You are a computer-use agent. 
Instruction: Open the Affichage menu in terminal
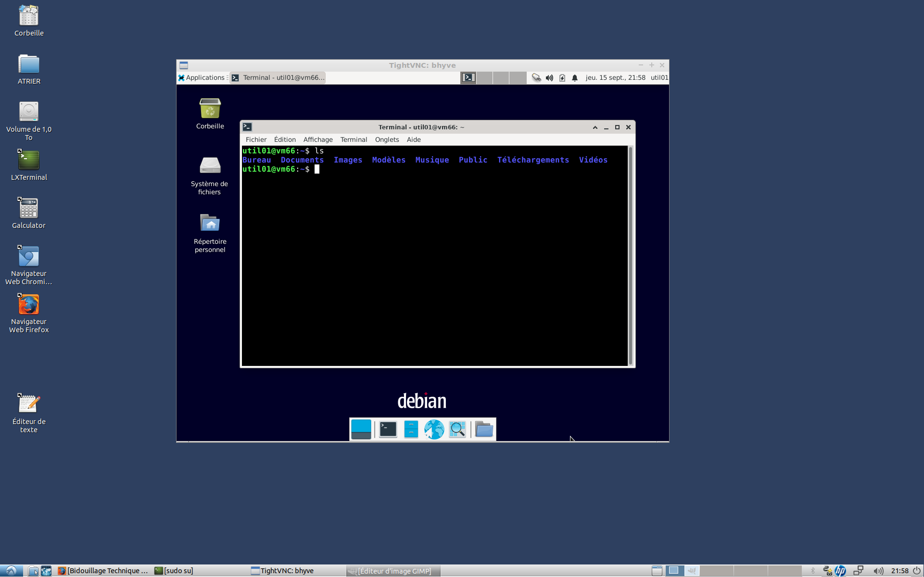(x=318, y=139)
